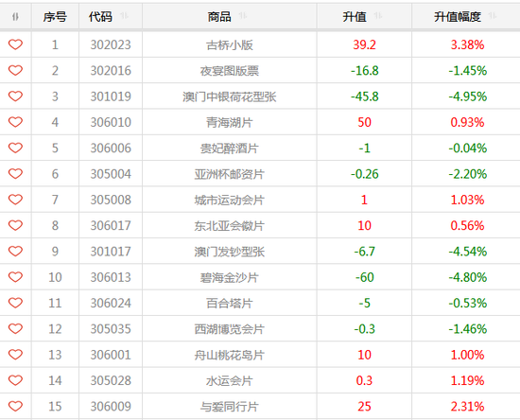This screenshot has height=420, width=520.
Task: Favorite the 澳门发钞型张 row heart icon
Action: (x=15, y=252)
